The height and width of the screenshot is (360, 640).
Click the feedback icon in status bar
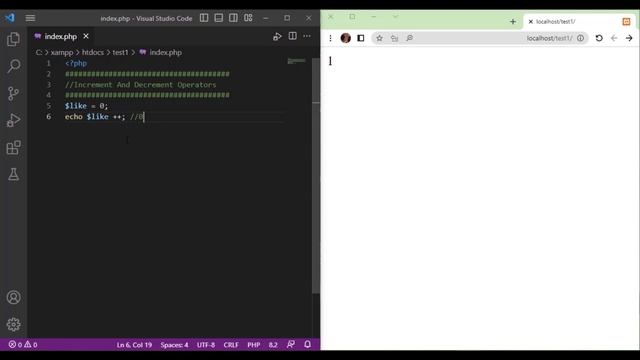pyautogui.click(x=291, y=344)
